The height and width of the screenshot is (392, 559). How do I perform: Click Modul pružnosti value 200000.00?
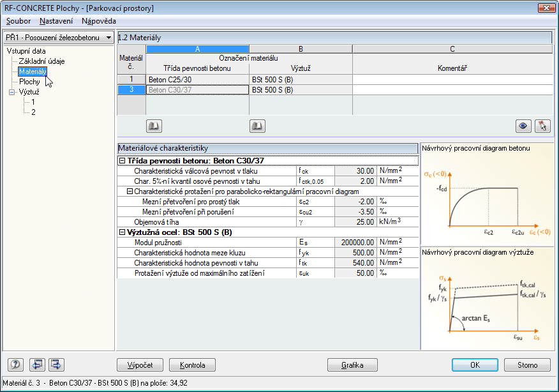pyautogui.click(x=355, y=243)
